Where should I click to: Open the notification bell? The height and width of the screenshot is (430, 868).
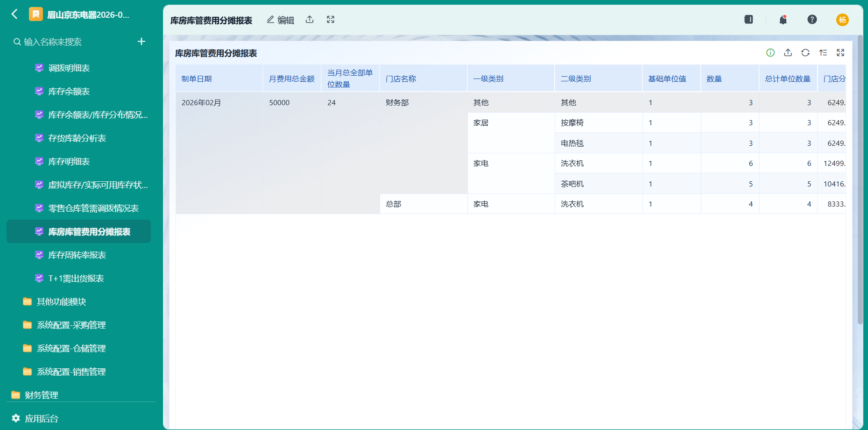click(783, 20)
